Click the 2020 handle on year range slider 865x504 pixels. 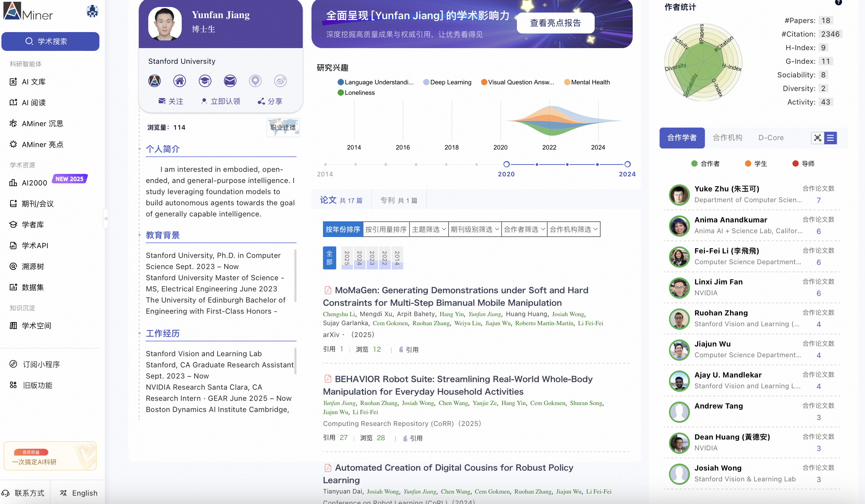click(506, 164)
